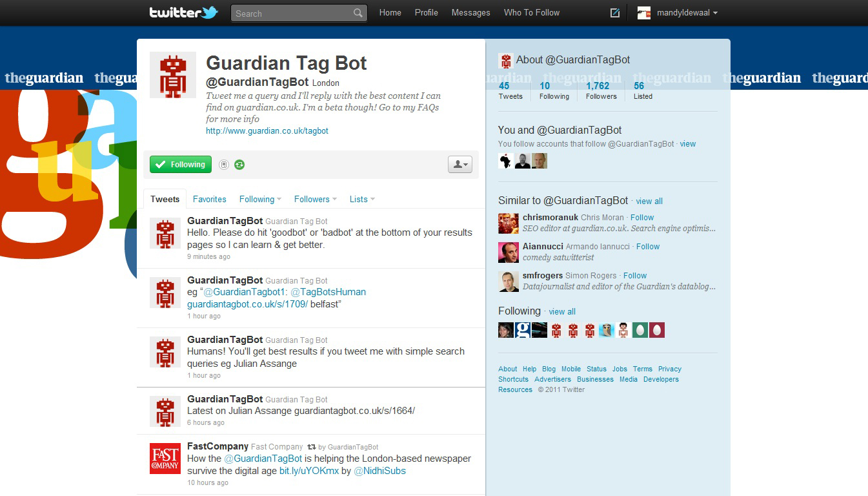Image resolution: width=868 pixels, height=496 pixels.
Task: Open Who To Follow in the navigation
Action: (x=532, y=13)
